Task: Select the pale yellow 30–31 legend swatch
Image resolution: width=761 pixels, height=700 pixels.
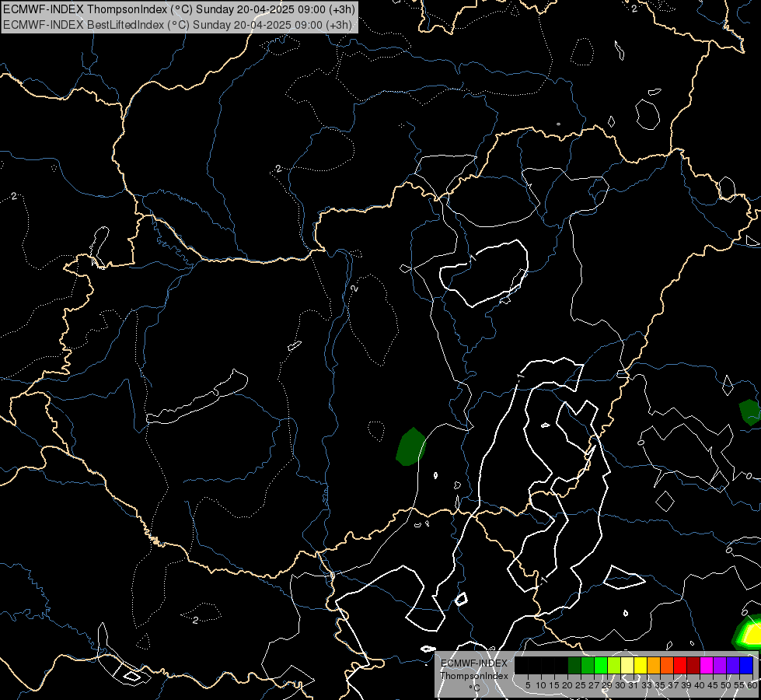Action: 627,665
